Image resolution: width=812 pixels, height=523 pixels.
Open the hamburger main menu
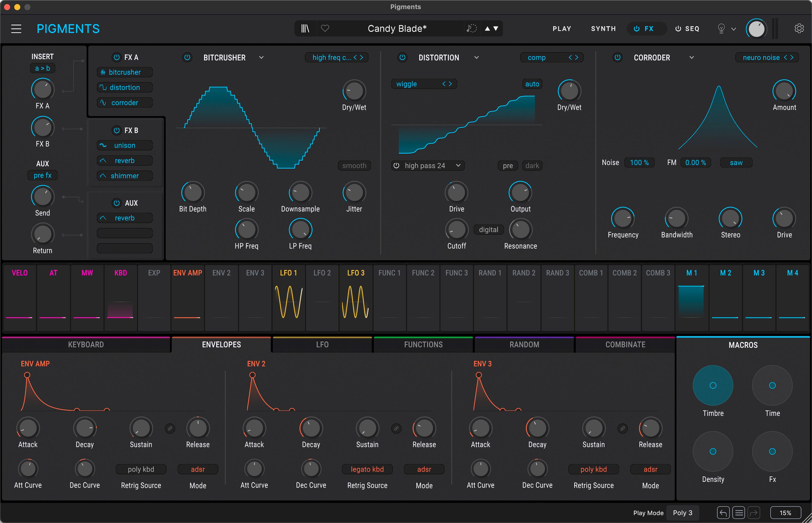click(16, 29)
